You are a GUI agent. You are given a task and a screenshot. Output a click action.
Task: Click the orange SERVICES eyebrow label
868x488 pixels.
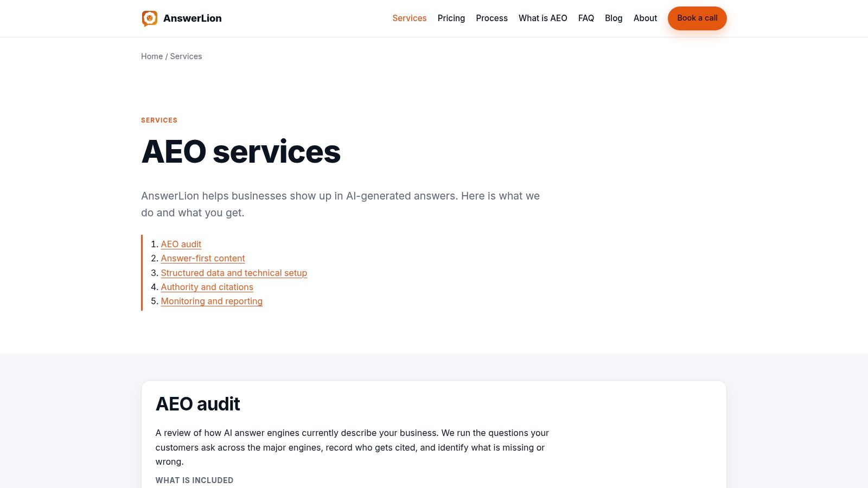tap(159, 120)
